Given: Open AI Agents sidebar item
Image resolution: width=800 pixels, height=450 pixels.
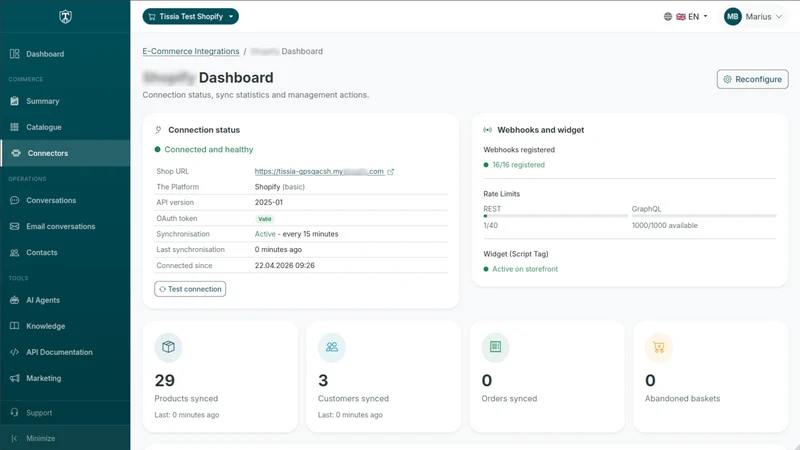Looking at the screenshot, I should click(x=65, y=300).
